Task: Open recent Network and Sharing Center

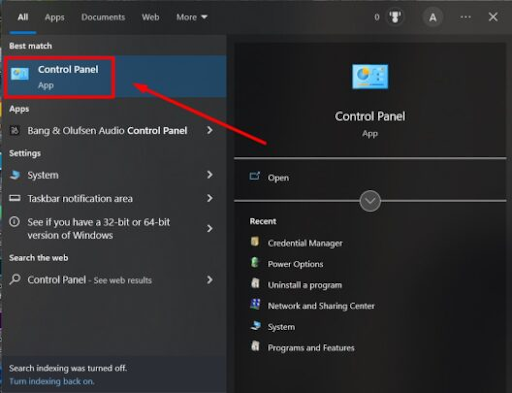Action: pos(321,306)
